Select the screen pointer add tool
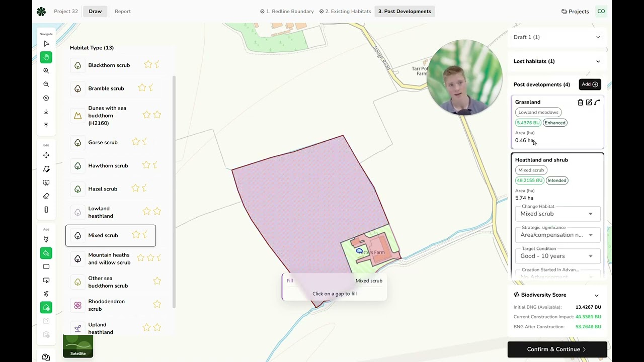 [x=46, y=281]
